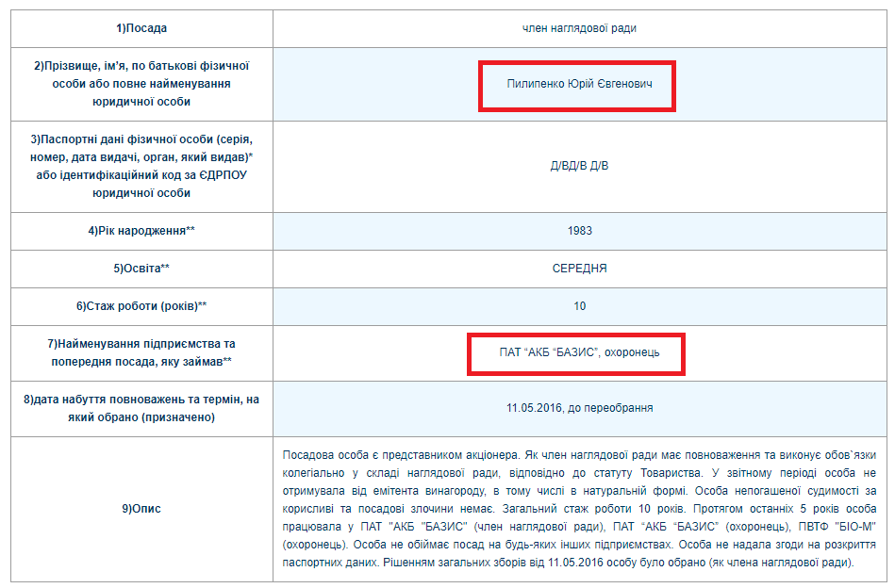
Task: Click 'Рішенням загальних зборів' phrase in description
Action: coord(441,563)
